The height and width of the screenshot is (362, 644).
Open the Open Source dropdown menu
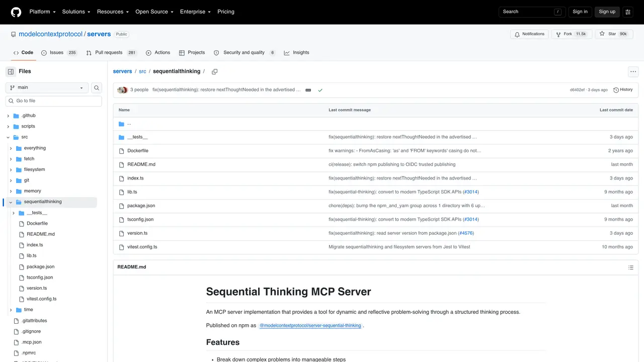(154, 12)
